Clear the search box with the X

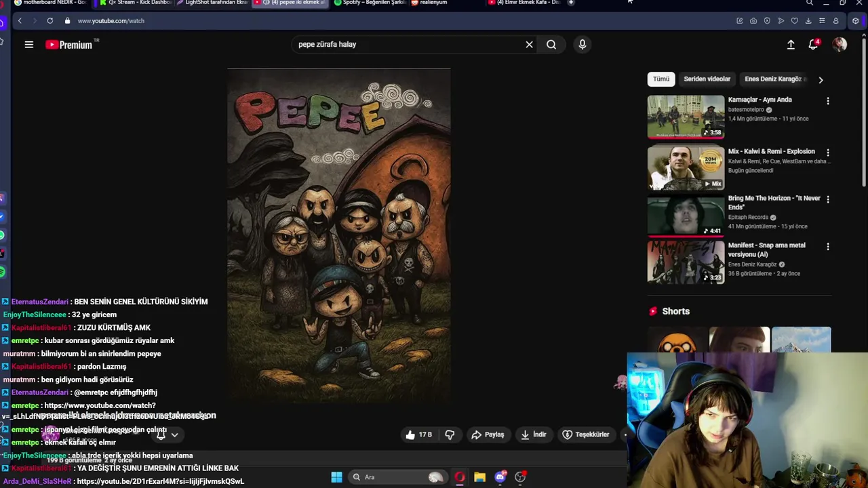pos(530,45)
